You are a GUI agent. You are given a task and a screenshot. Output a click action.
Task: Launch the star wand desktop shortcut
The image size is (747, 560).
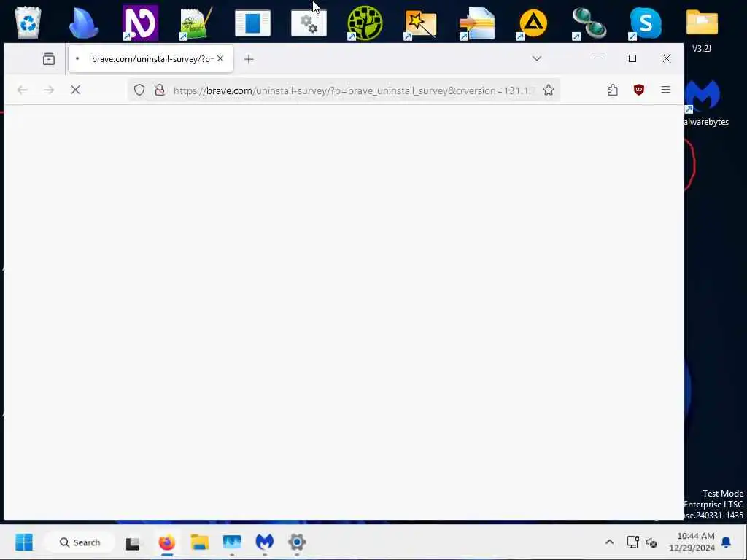pos(421,23)
